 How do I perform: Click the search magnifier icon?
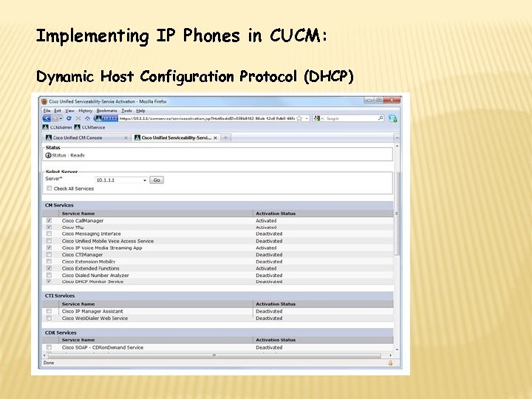[x=381, y=118]
